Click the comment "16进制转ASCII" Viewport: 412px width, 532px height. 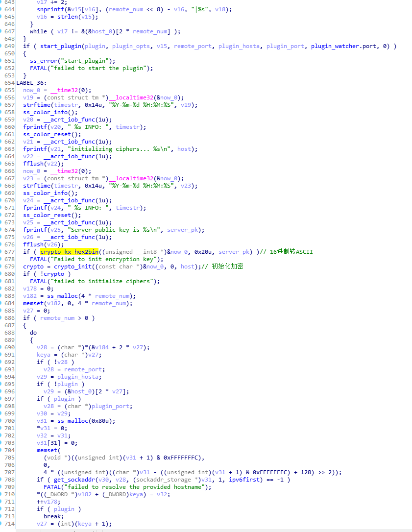pyautogui.click(x=291, y=252)
